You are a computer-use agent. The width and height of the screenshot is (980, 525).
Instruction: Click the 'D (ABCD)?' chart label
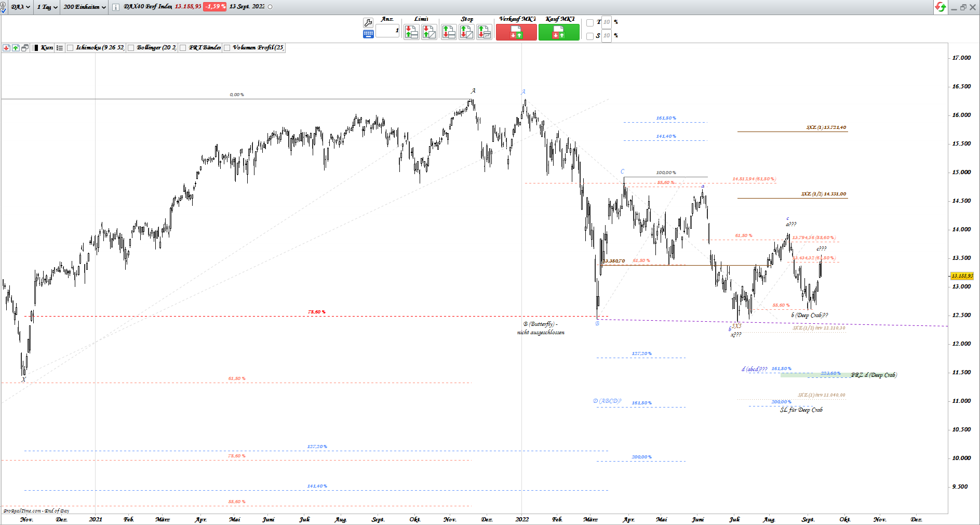(607, 401)
